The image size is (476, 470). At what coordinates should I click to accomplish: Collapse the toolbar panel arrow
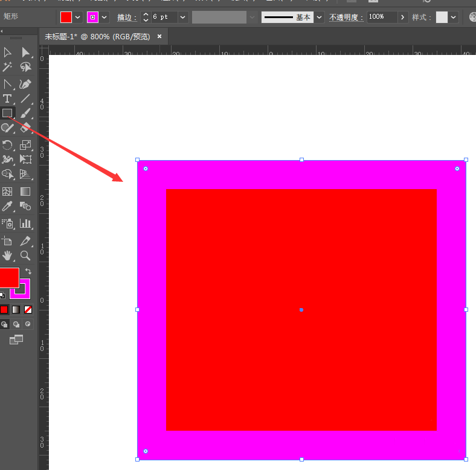[2, 31]
